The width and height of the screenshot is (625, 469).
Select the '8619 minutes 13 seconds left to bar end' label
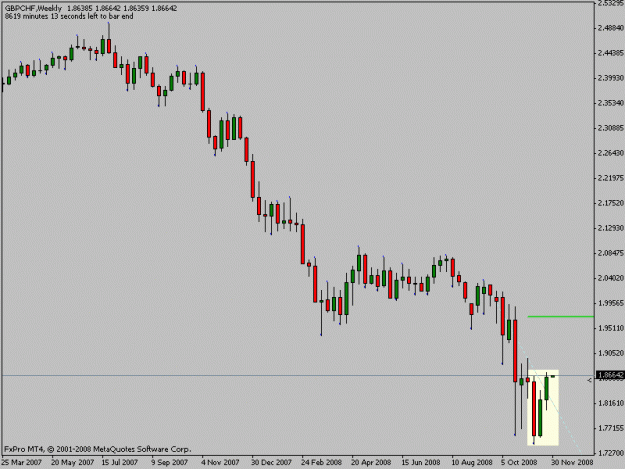[x=69, y=16]
